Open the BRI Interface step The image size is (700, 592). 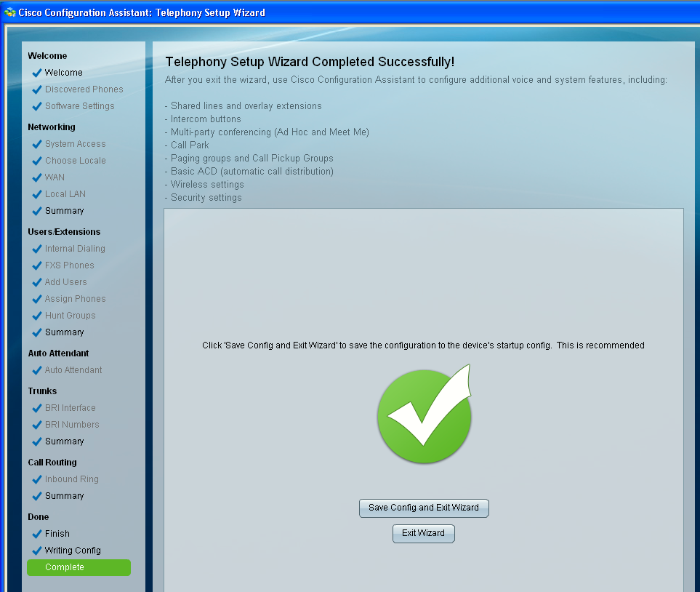(x=70, y=408)
